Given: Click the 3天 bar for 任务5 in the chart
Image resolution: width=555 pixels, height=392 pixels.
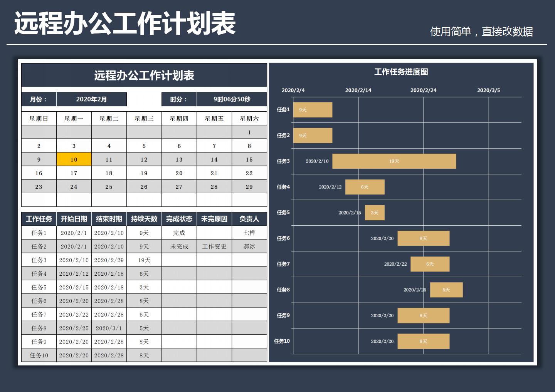Looking at the screenshot, I should (x=374, y=213).
